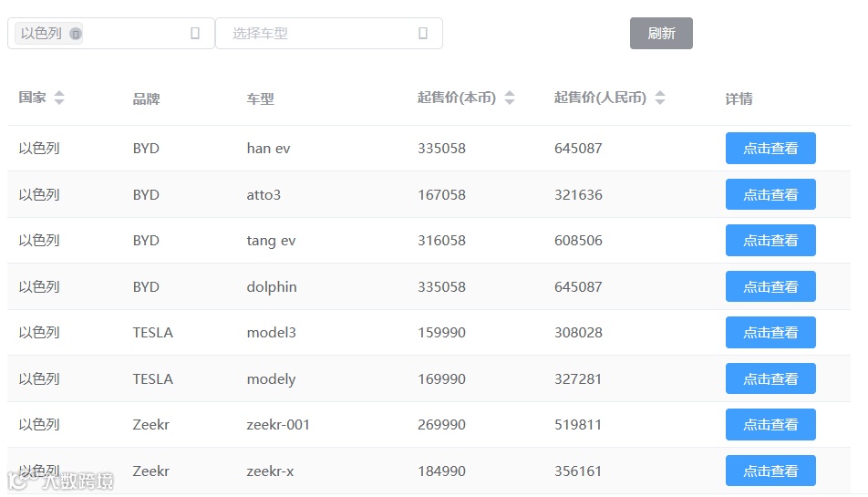Click the RMB value 327281
Screen dimensions: 868x497
tap(578, 379)
